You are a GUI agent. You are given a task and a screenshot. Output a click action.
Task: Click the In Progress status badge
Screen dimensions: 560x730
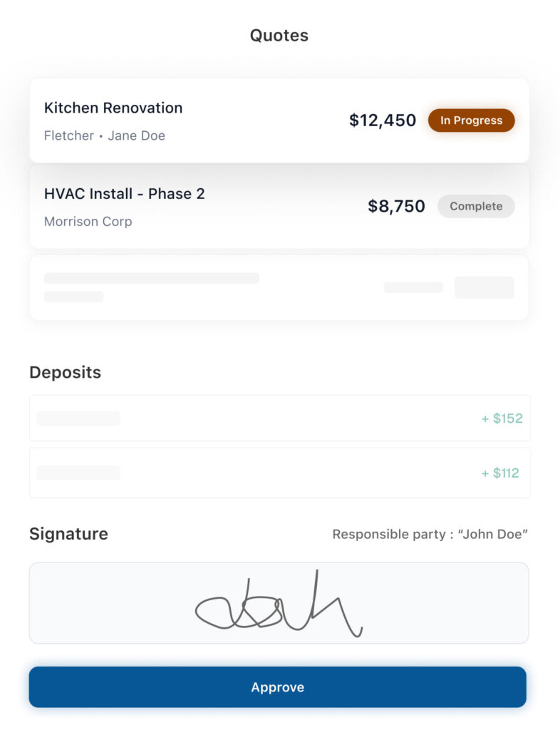pyautogui.click(x=471, y=120)
